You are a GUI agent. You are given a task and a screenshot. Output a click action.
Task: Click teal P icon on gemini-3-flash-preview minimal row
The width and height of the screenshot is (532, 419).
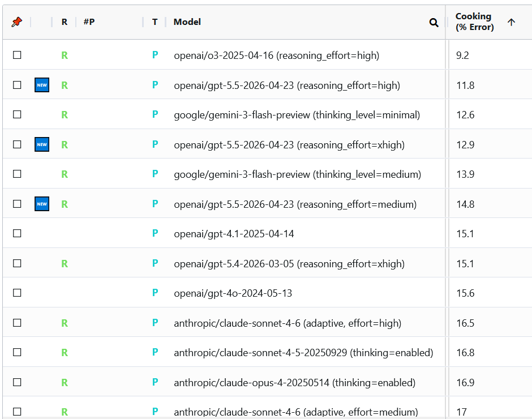[x=155, y=114]
